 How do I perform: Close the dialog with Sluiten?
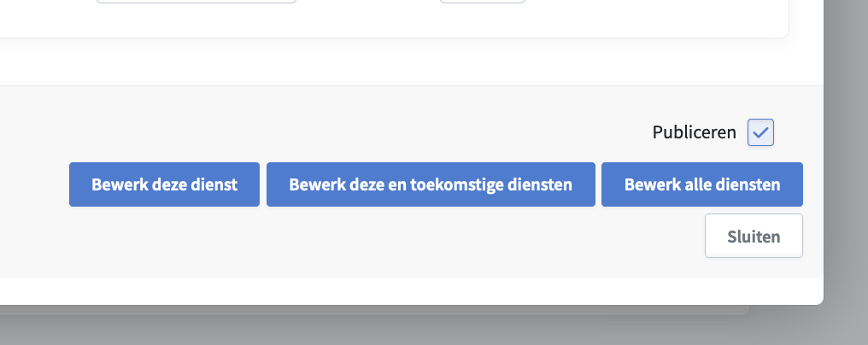click(753, 236)
